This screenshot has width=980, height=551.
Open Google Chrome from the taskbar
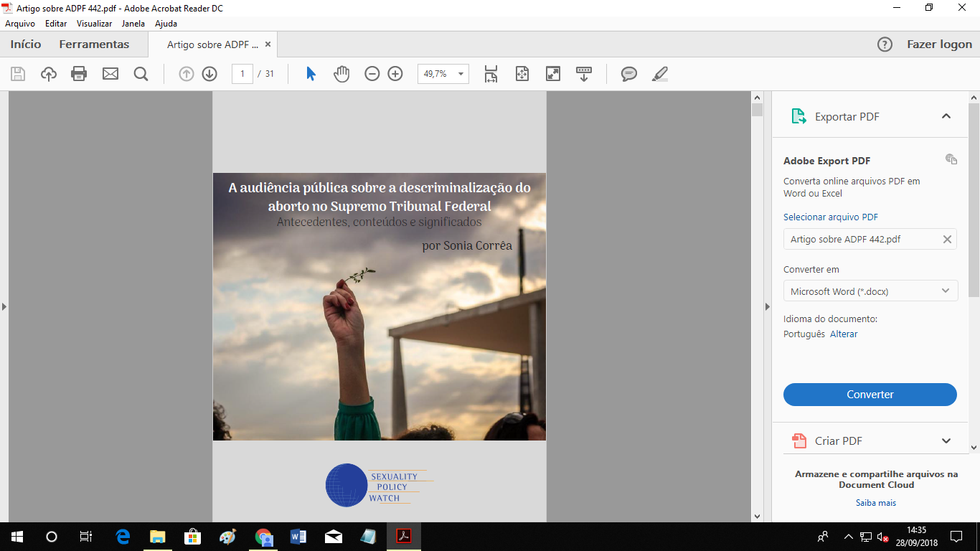[x=263, y=537]
